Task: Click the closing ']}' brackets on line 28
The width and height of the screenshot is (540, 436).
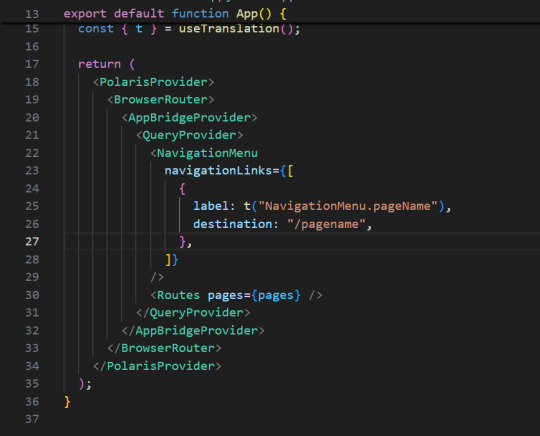Action: click(x=172, y=259)
